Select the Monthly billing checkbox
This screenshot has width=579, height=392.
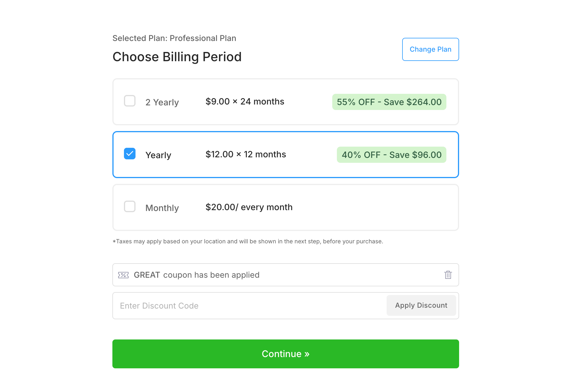coord(130,207)
